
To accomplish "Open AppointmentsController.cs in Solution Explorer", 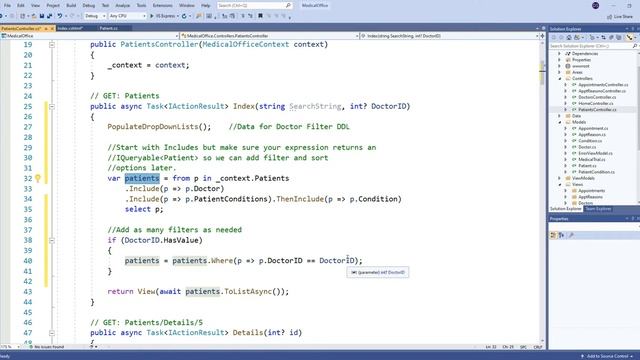I will [x=603, y=85].
